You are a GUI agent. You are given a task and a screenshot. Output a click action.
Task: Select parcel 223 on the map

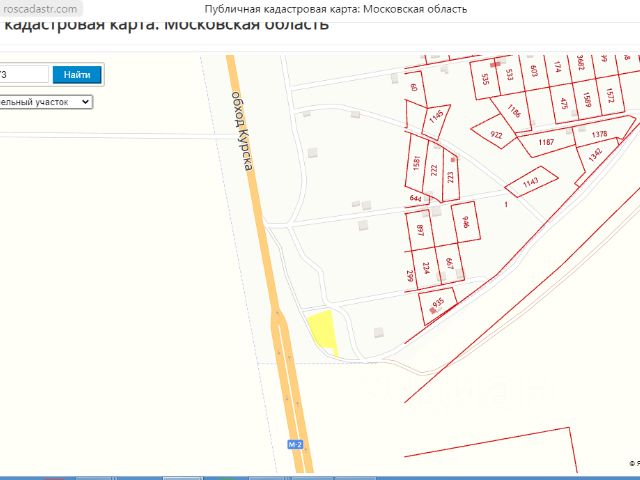click(451, 177)
